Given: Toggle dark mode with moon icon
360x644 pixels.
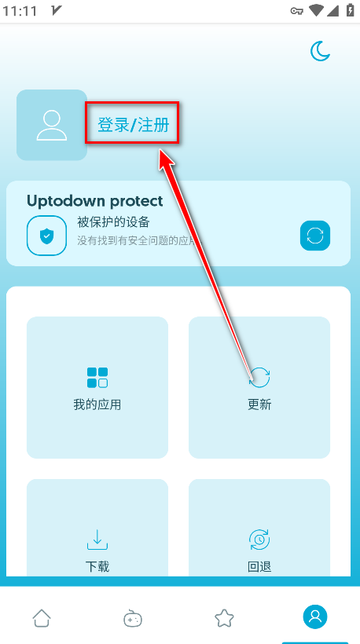Looking at the screenshot, I should 320,51.
